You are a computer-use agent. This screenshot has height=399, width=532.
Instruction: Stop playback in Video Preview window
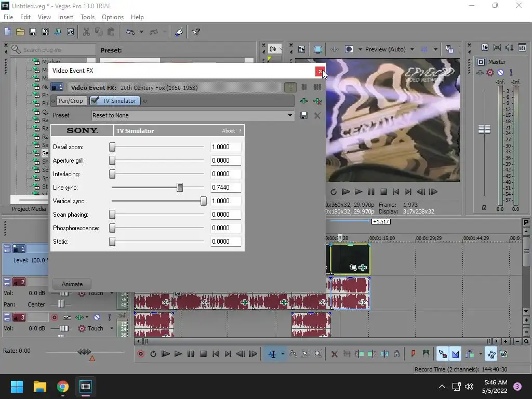click(384, 192)
